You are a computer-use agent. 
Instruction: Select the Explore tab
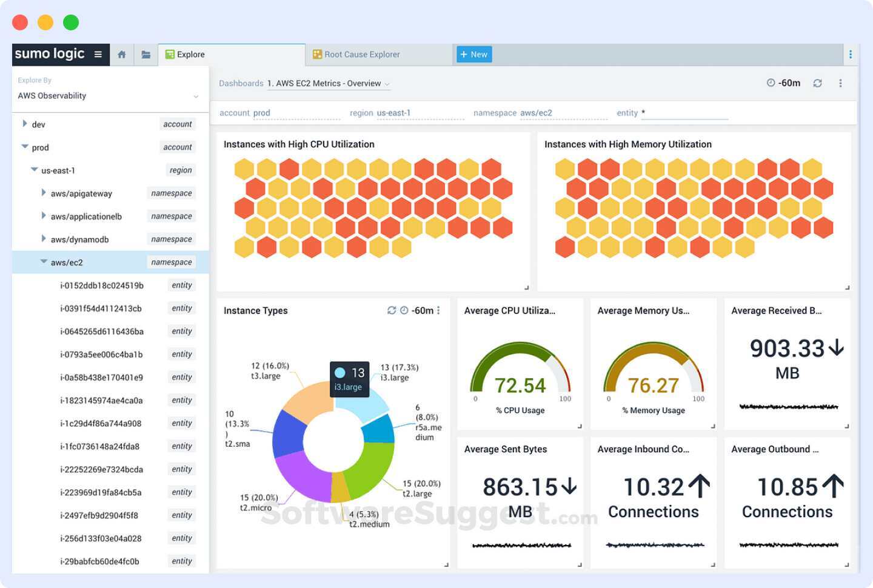[190, 54]
